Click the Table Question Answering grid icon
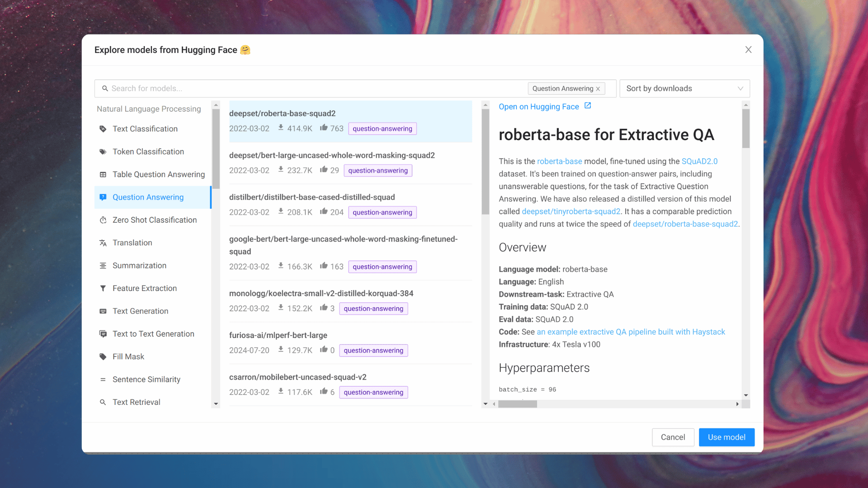Viewport: 868px width, 488px height. (x=103, y=174)
